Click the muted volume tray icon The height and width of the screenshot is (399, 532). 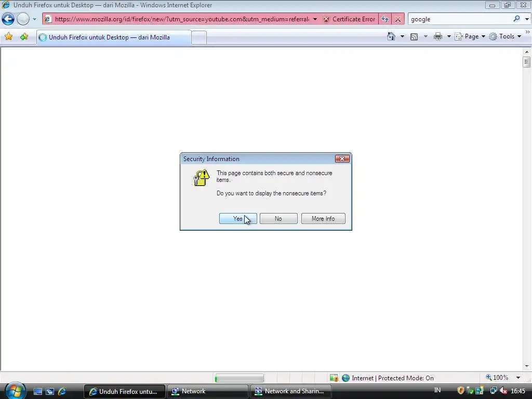pyautogui.click(x=503, y=391)
